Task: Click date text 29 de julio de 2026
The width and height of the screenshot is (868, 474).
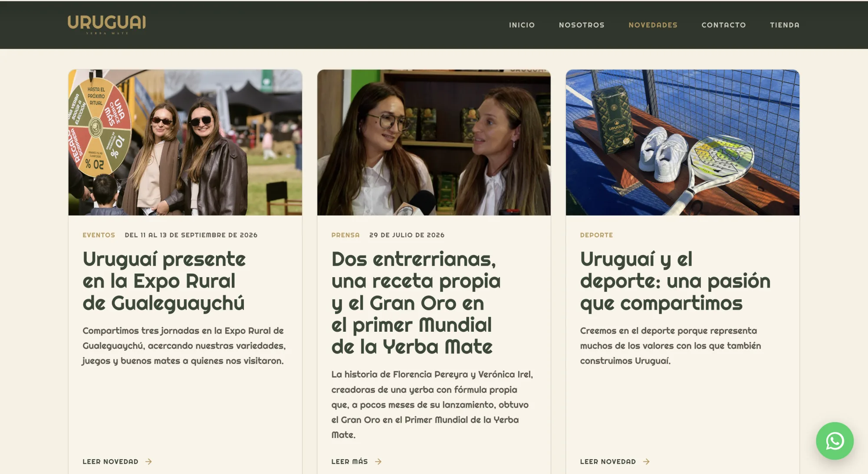Action: [x=407, y=235]
